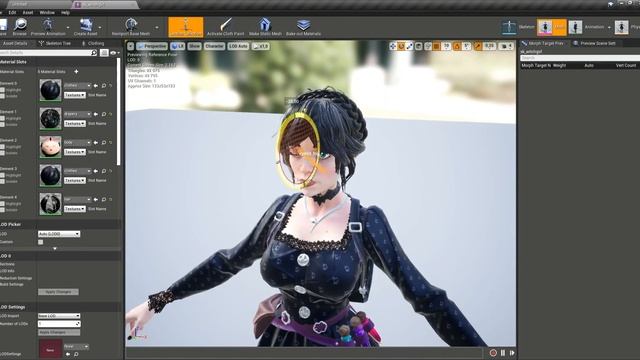Open Element 1 Textures dropdown
The image size is (640, 360).
75,124
